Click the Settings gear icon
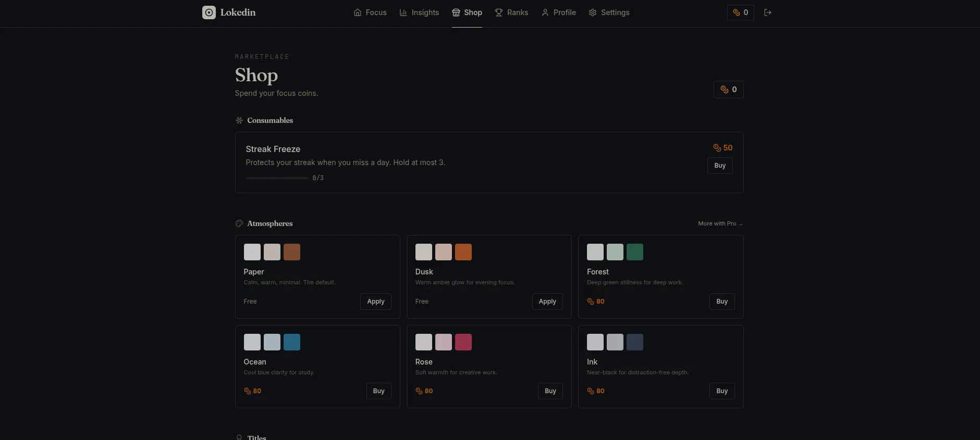Image resolution: width=980 pixels, height=440 pixels. click(593, 12)
